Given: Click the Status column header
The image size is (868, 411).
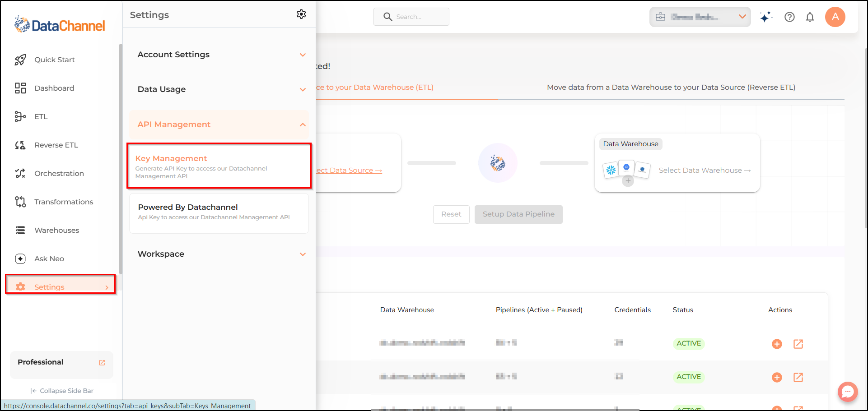Looking at the screenshot, I should [683, 310].
